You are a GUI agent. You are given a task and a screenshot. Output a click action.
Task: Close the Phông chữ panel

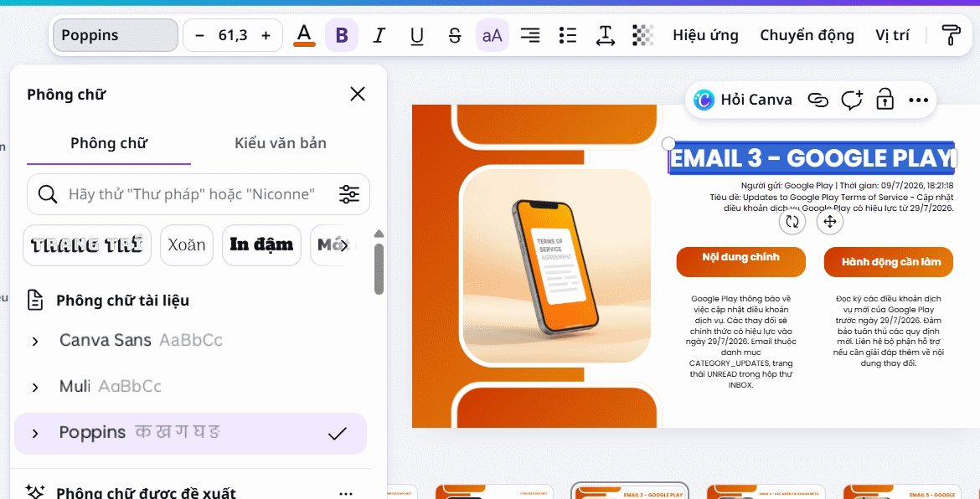[358, 95]
